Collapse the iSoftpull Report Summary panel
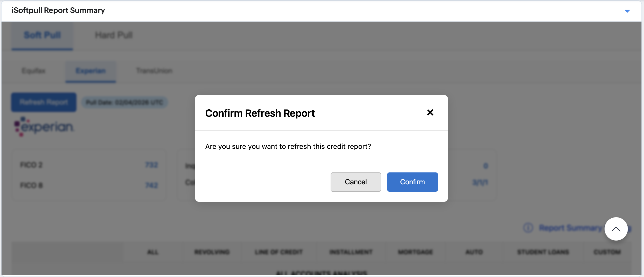The height and width of the screenshot is (277, 644). [627, 11]
